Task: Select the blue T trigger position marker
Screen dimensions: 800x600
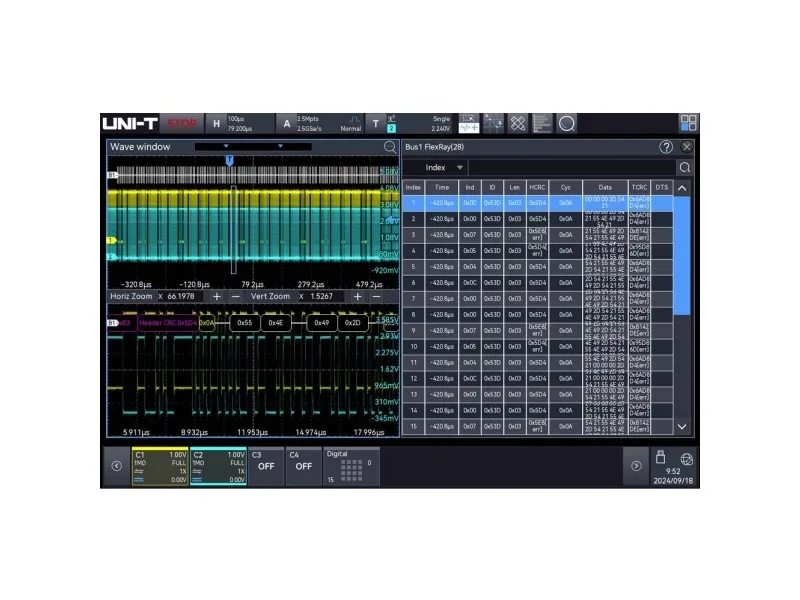Action: pos(230,161)
